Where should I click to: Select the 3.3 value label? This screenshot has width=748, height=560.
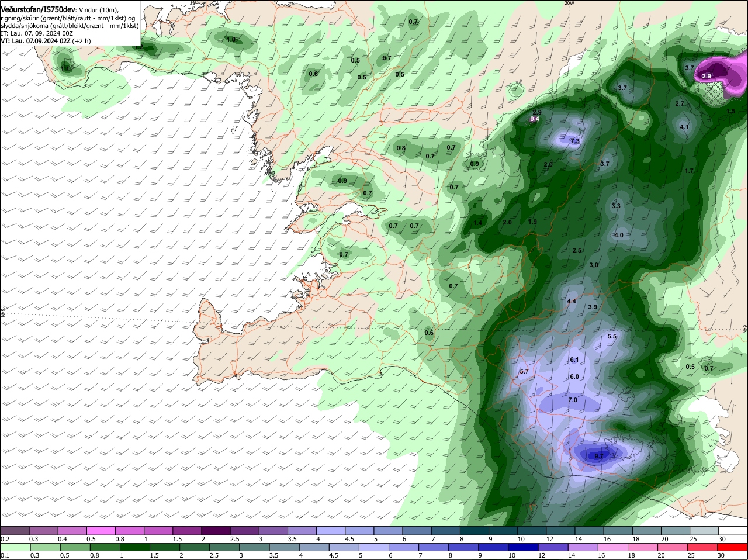pos(616,206)
